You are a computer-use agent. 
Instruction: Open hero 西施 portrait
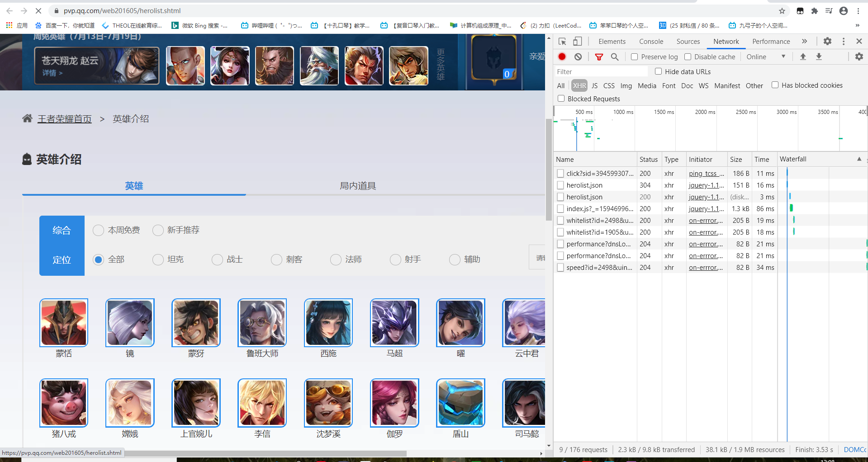pyautogui.click(x=328, y=323)
